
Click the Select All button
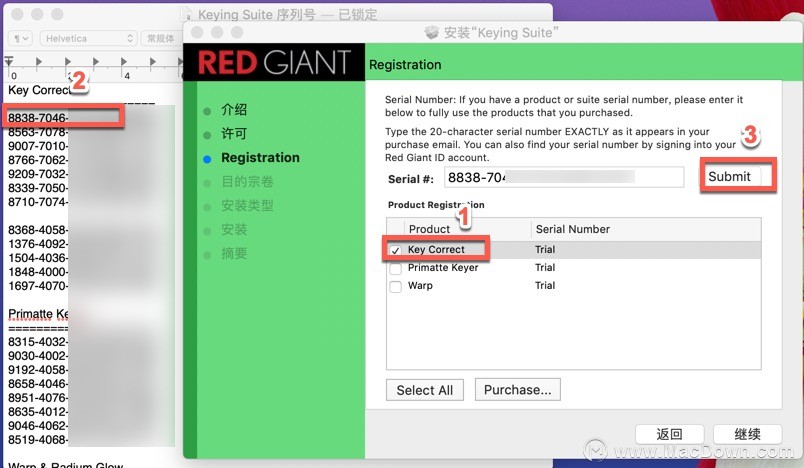pos(425,390)
